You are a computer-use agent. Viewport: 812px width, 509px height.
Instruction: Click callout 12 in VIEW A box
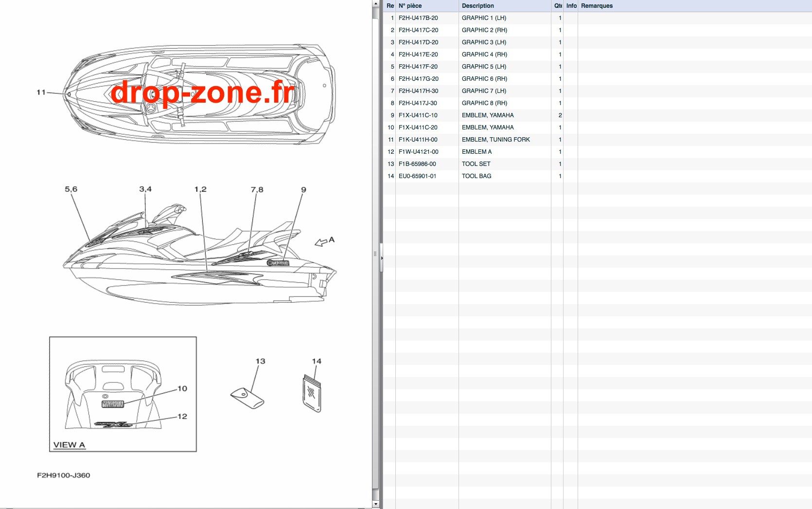pyautogui.click(x=182, y=417)
